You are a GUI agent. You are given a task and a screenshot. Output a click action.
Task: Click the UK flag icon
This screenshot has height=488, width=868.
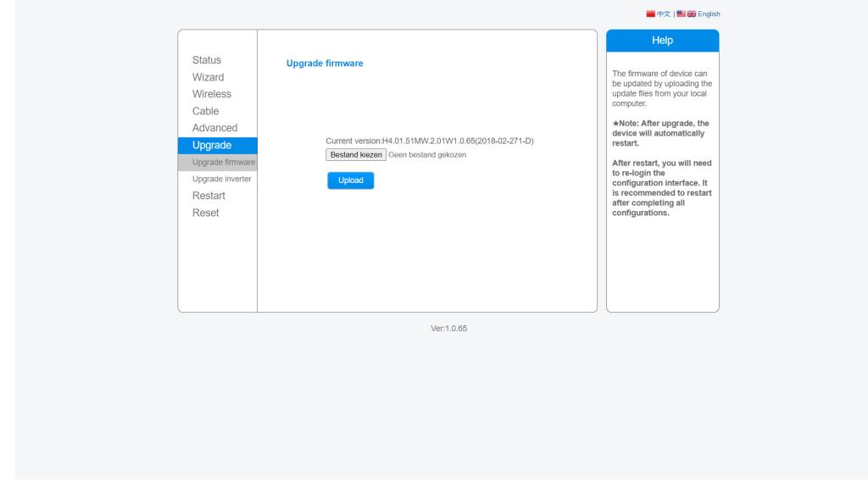coord(692,14)
